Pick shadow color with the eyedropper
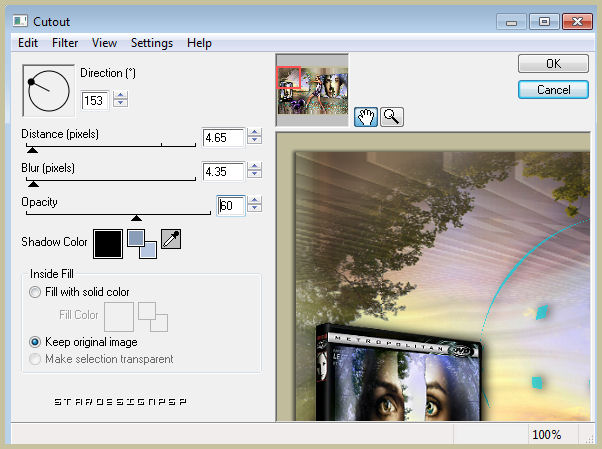Image resolution: width=602 pixels, height=449 pixels. [x=171, y=239]
